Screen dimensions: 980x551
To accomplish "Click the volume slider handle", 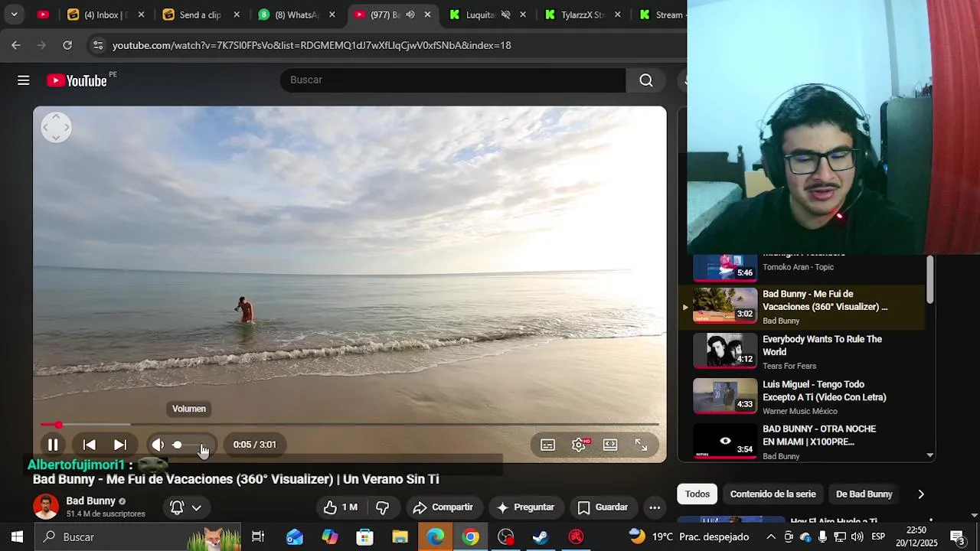I will click(x=177, y=445).
